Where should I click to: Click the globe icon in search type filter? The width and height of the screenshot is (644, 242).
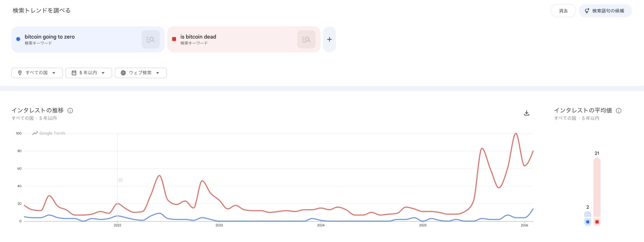(123, 73)
